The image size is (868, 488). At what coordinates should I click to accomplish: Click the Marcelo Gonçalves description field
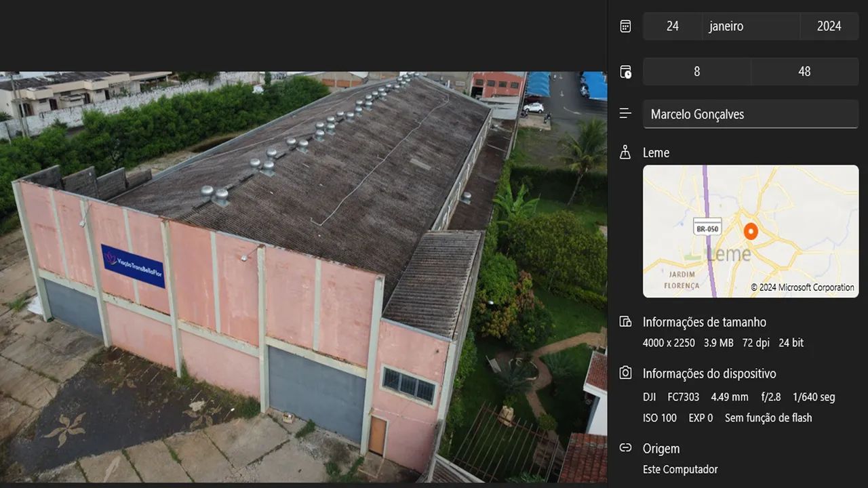(751, 114)
